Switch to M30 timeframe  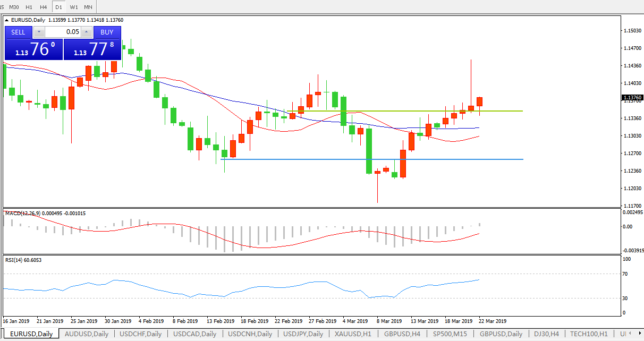click(x=14, y=7)
